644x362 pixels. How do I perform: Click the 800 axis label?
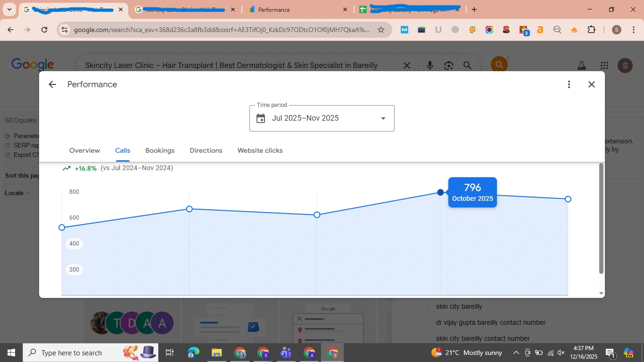[74, 192]
